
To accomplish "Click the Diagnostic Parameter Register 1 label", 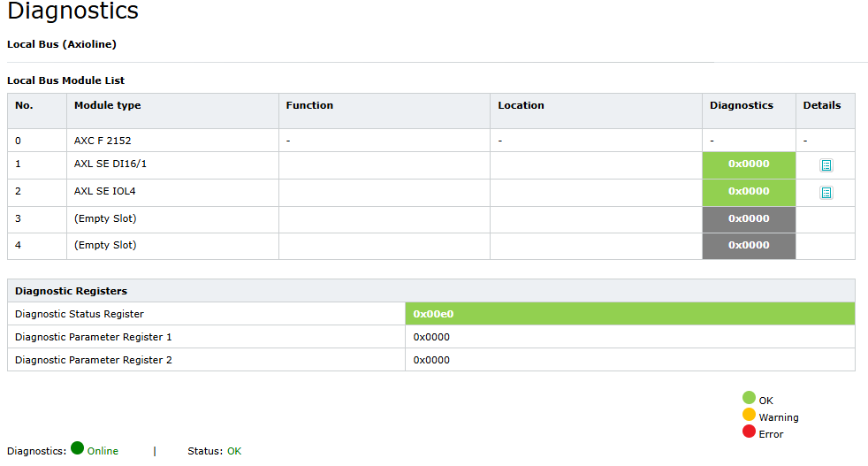I will click(x=93, y=337).
